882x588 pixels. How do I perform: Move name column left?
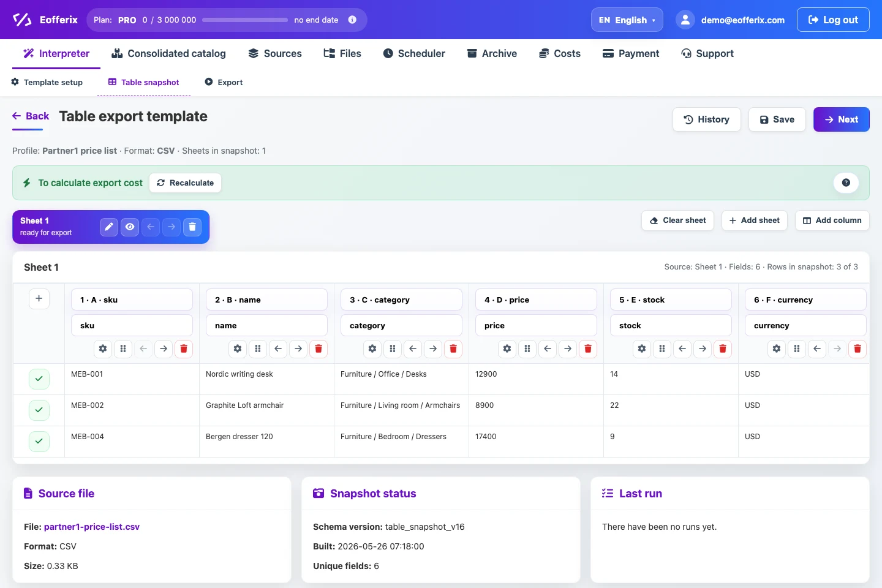coord(278,349)
